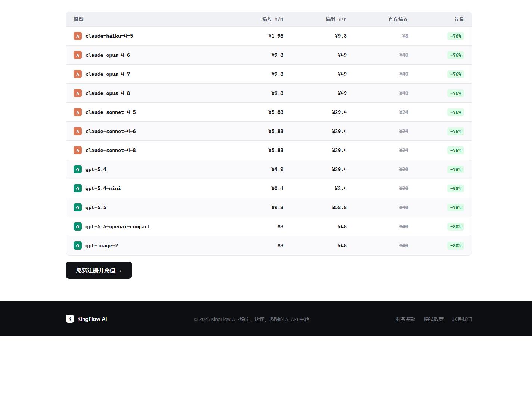
Task: Click the -80% savings badge for gpt-5.5-openai-compact
Action: 455,226
